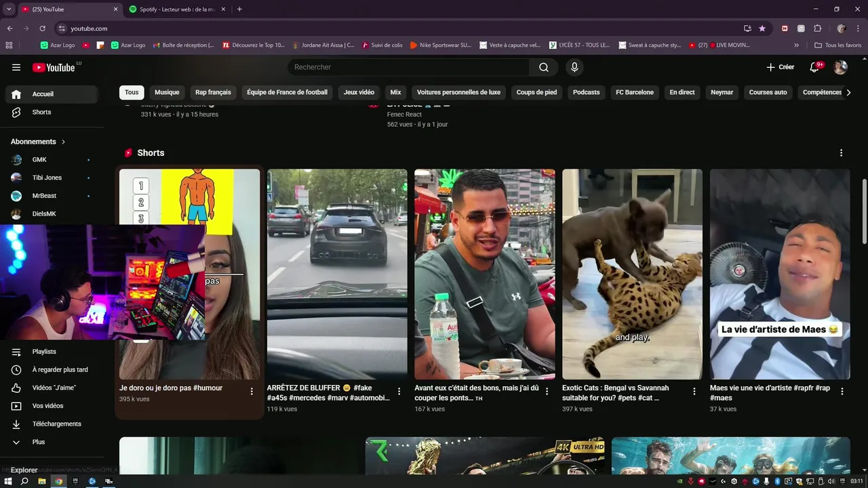Screen dimensions: 868x488
Task: Select the Tous filter chip
Action: (132, 92)
